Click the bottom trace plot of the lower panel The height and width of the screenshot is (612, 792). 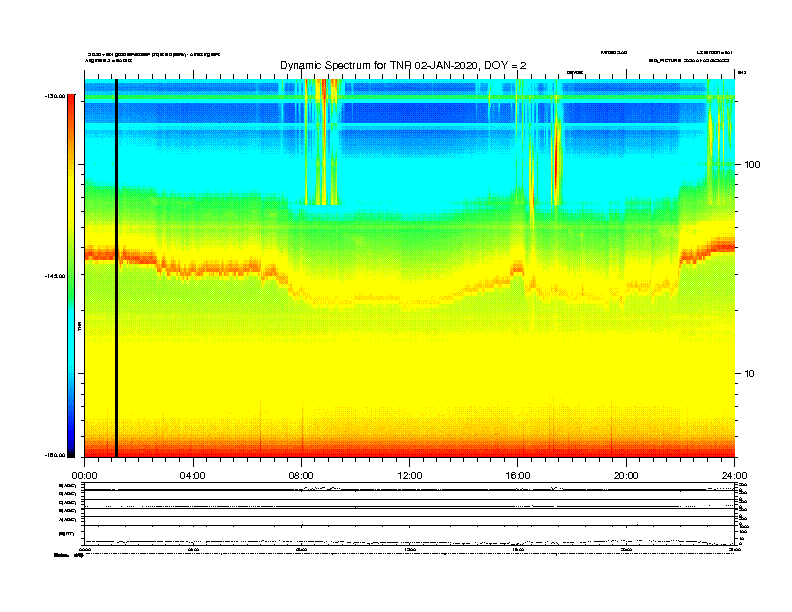[x=410, y=535]
